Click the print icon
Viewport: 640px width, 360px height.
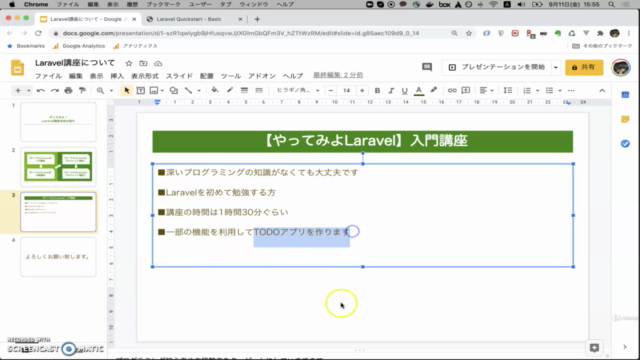[x=68, y=91]
